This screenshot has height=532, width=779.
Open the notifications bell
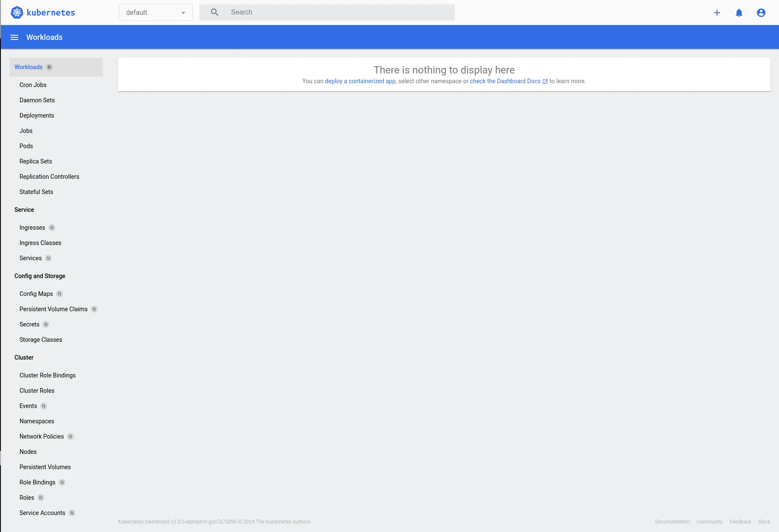coord(739,13)
